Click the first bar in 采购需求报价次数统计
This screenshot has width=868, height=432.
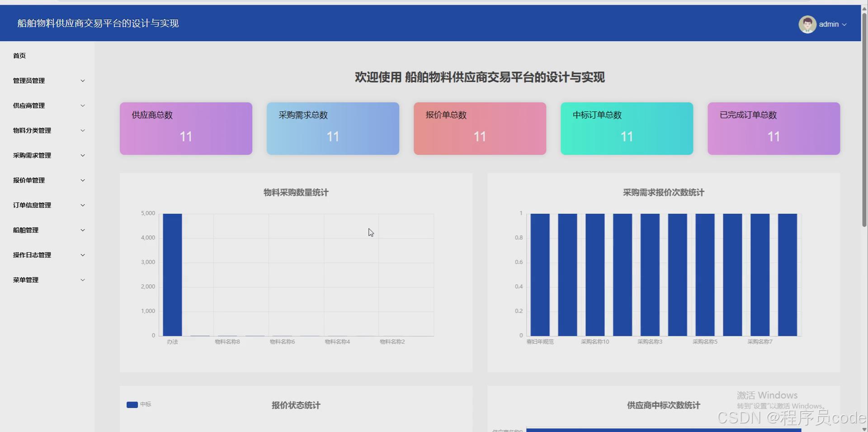point(540,274)
